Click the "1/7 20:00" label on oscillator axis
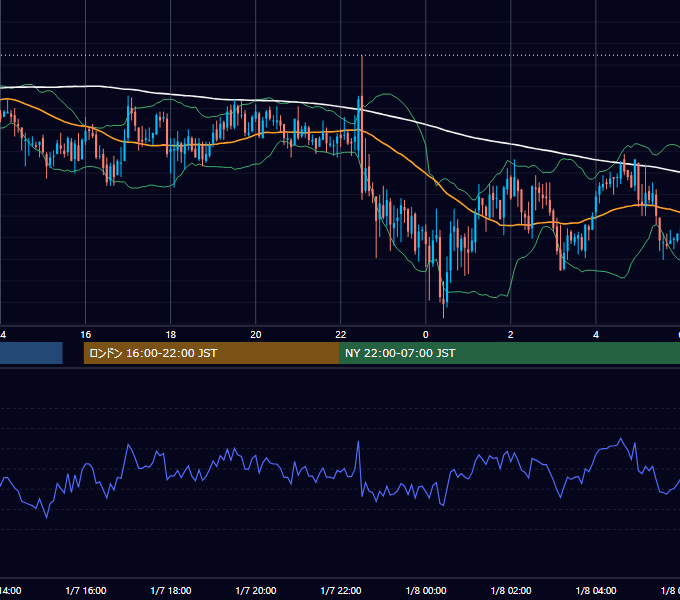 click(256, 591)
